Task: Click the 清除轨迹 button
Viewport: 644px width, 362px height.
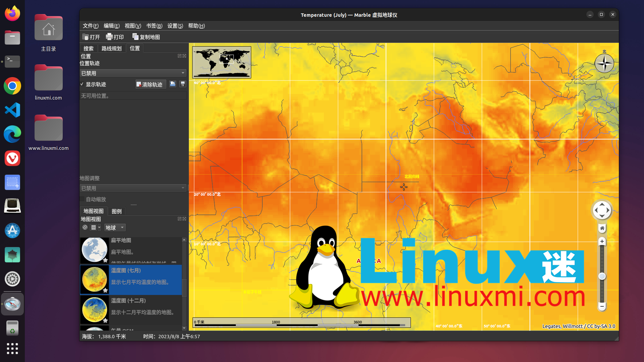Action: 150,84
